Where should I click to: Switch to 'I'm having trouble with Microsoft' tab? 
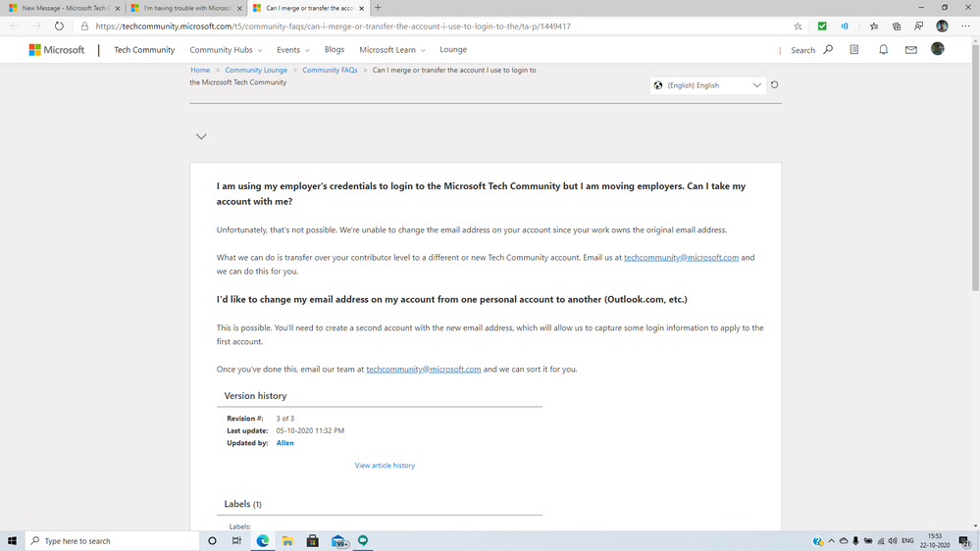185,8
